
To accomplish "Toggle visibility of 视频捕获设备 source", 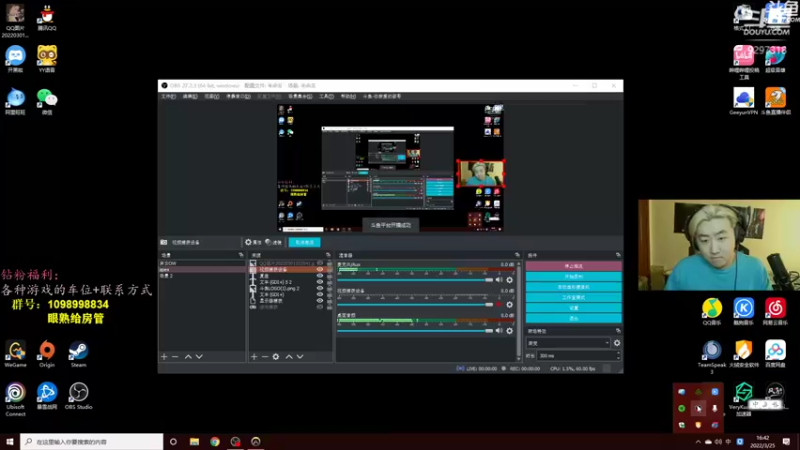I will (320, 269).
